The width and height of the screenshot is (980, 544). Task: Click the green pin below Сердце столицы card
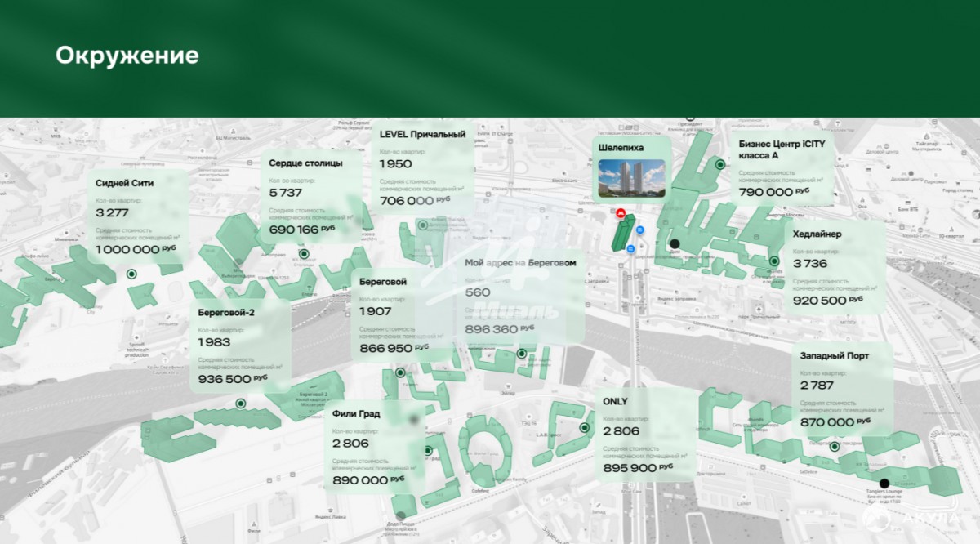(x=304, y=254)
